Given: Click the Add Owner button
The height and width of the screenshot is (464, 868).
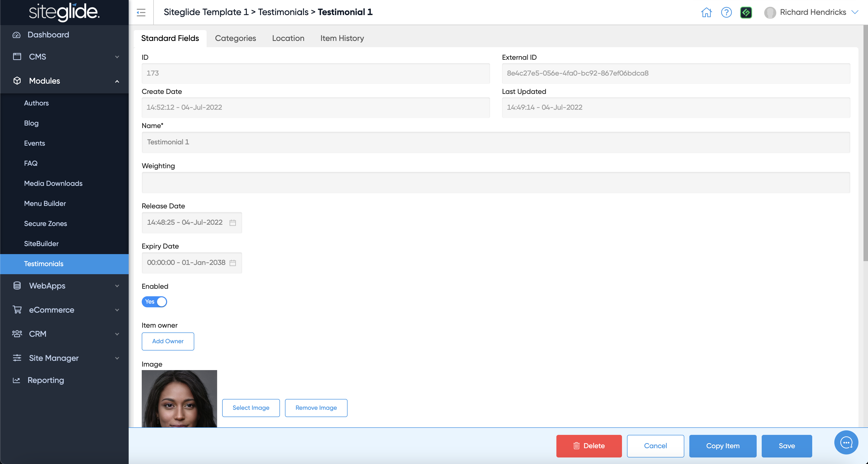Looking at the screenshot, I should coord(167,341).
